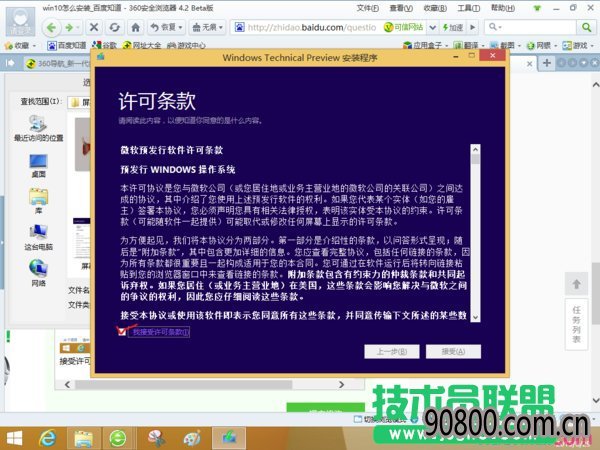Open the 应用盒子 dropdown
The image size is (600, 450).
425,46
